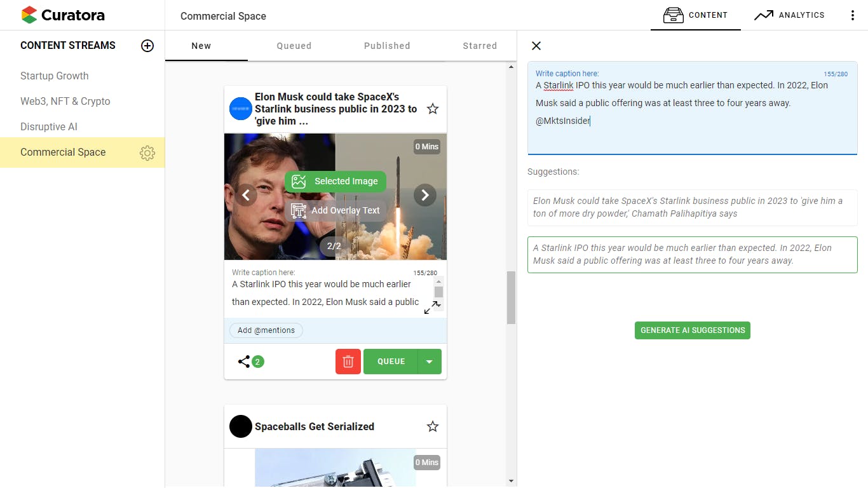Show next image in article carousel

pos(425,195)
